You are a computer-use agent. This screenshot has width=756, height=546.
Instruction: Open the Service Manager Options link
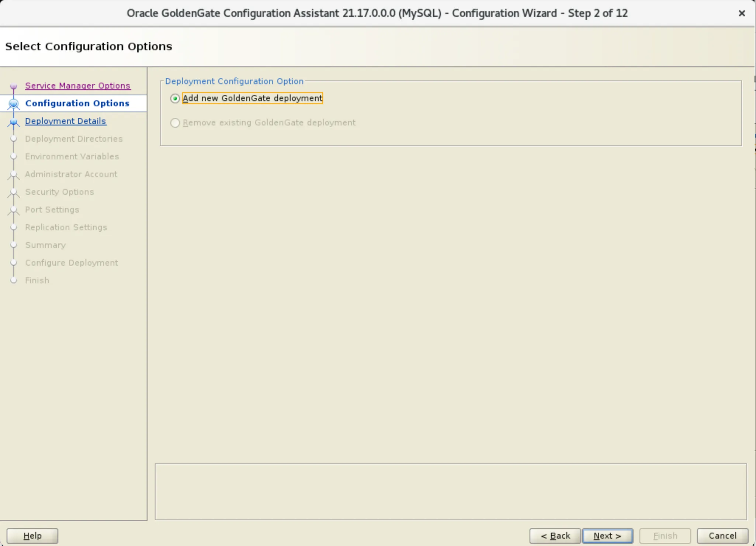(77, 86)
